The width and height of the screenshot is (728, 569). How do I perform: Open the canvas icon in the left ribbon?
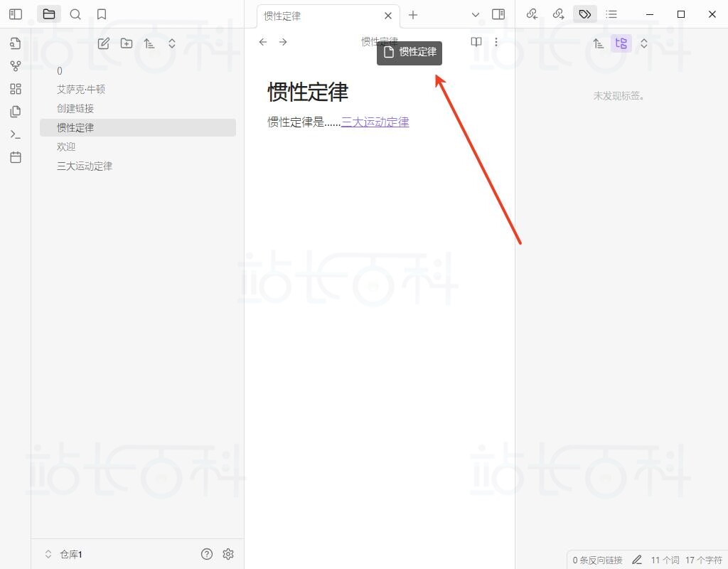pyautogui.click(x=16, y=89)
